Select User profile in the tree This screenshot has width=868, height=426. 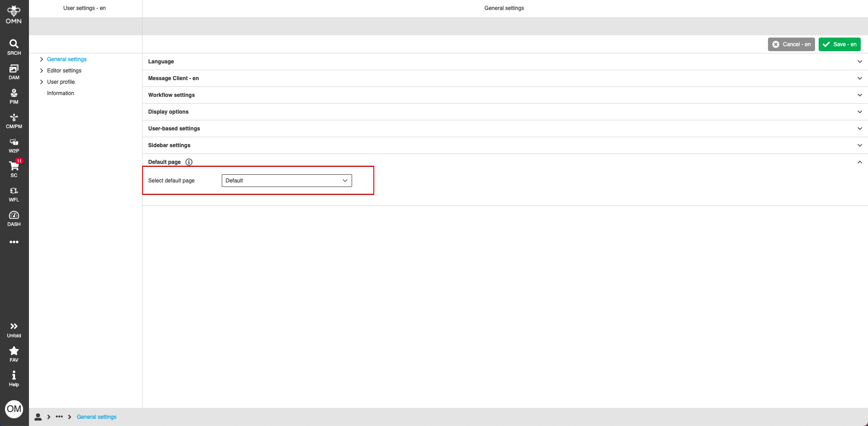coord(61,82)
